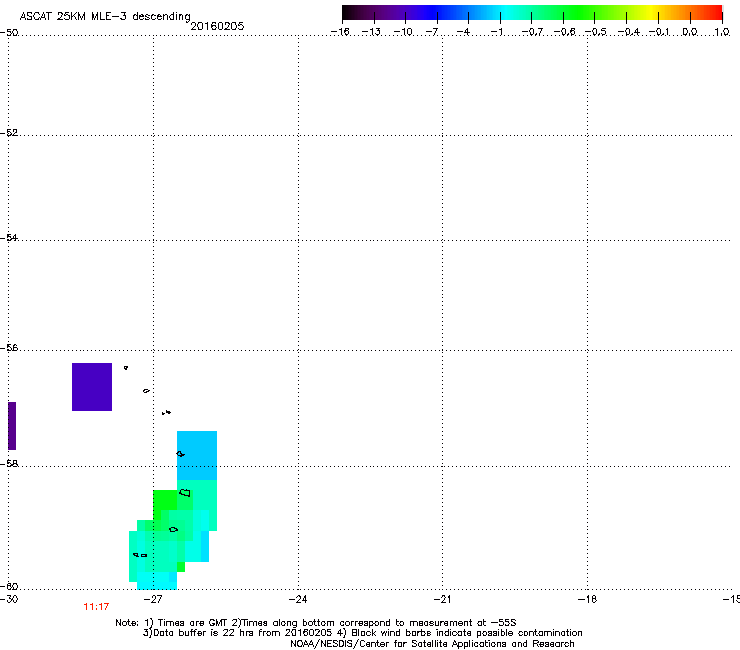Click the -56 latitude axis label
This screenshot has height=650, width=740.
[9, 347]
